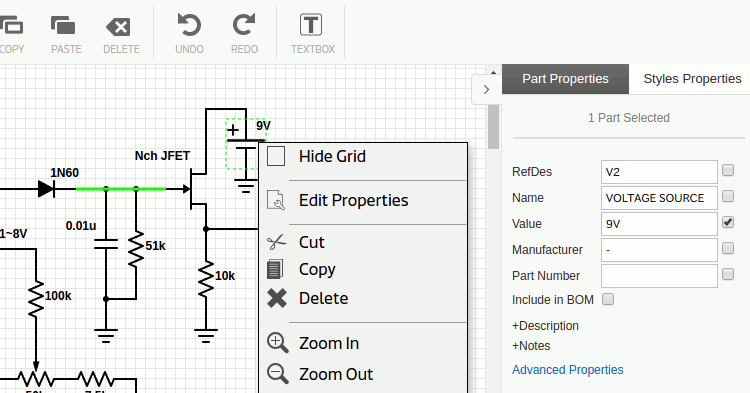The width and height of the screenshot is (750, 393).
Task: Click the scissors icon in context menu
Action: coord(276,242)
